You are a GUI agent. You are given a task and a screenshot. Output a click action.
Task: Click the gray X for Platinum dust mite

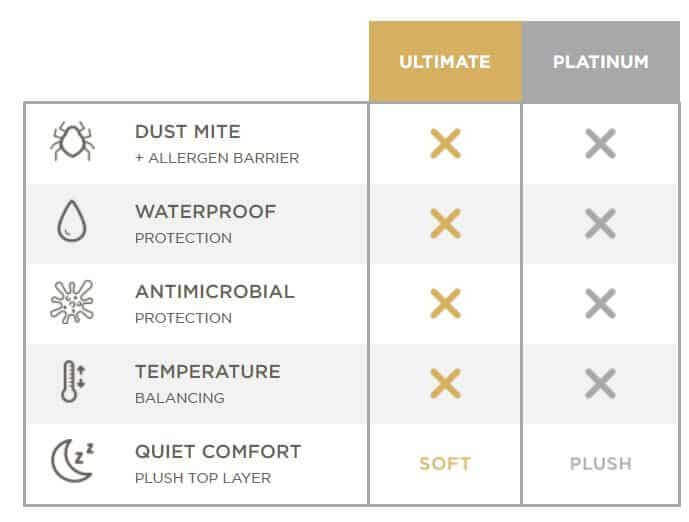pos(600,144)
